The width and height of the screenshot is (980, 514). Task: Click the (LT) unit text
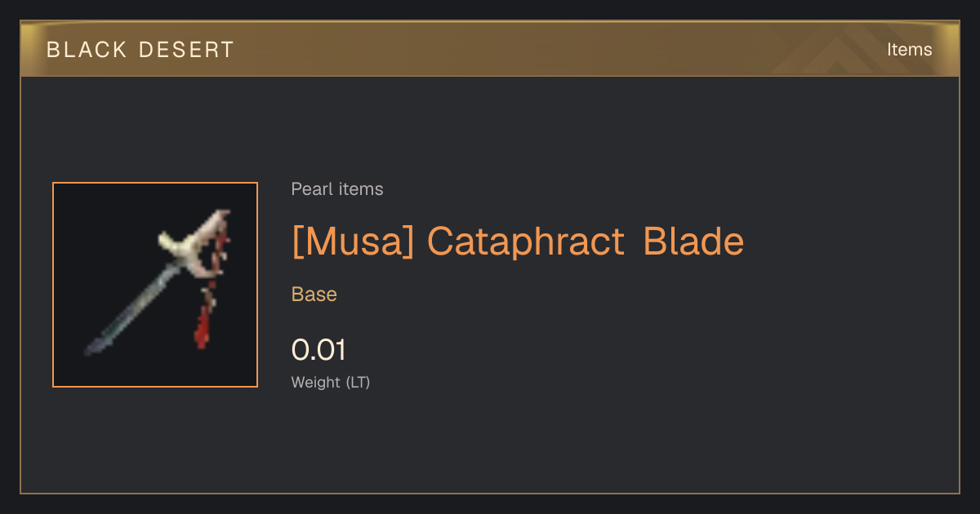click(358, 382)
